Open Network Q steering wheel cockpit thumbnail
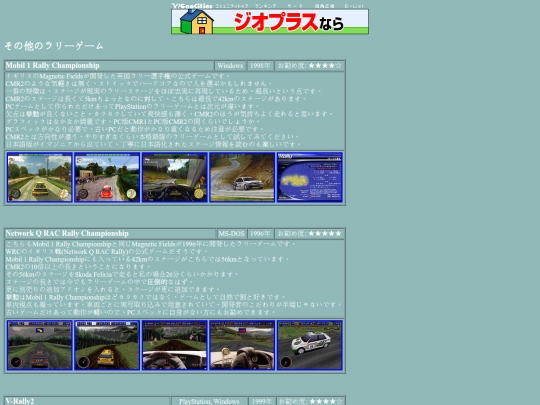Viewport: 540px width, 405px height. 242,345
